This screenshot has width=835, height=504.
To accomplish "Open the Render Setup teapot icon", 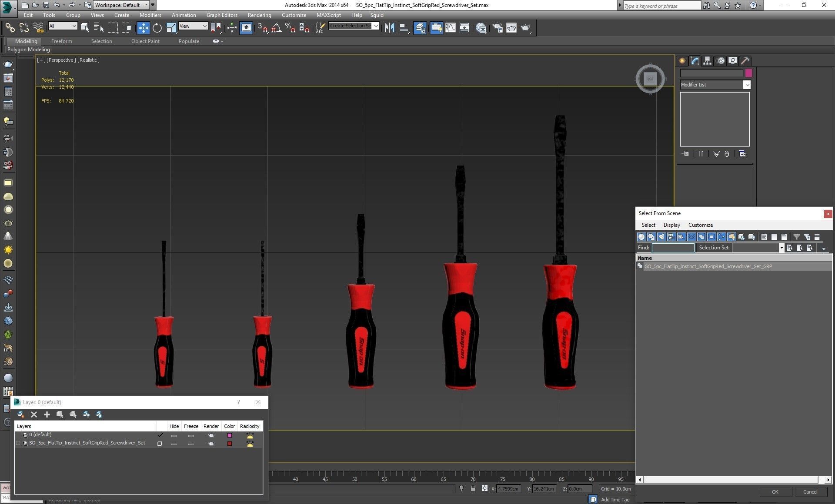I will pyautogui.click(x=497, y=28).
